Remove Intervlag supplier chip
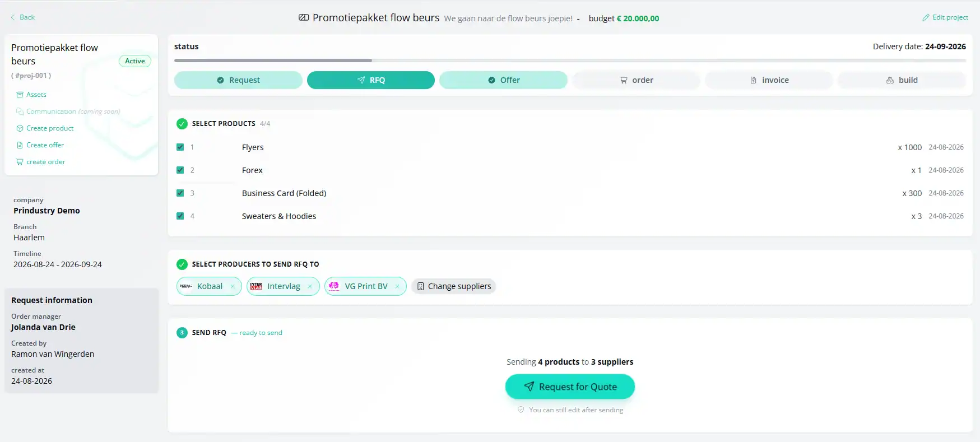 310,286
